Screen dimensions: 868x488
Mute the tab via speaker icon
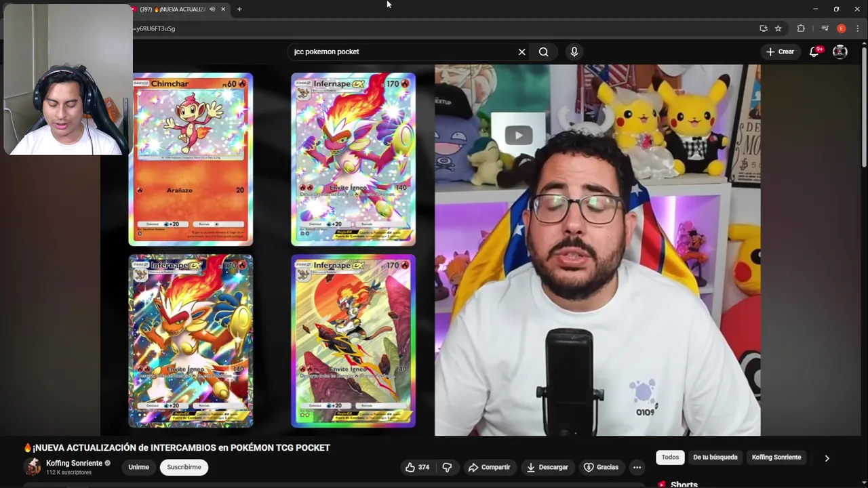coord(212,9)
